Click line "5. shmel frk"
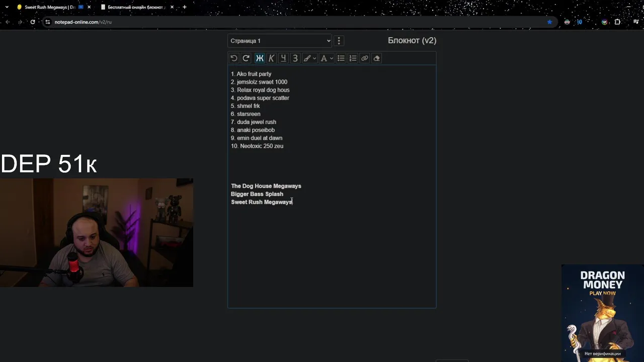Screen dimensions: 644x362 246,106
